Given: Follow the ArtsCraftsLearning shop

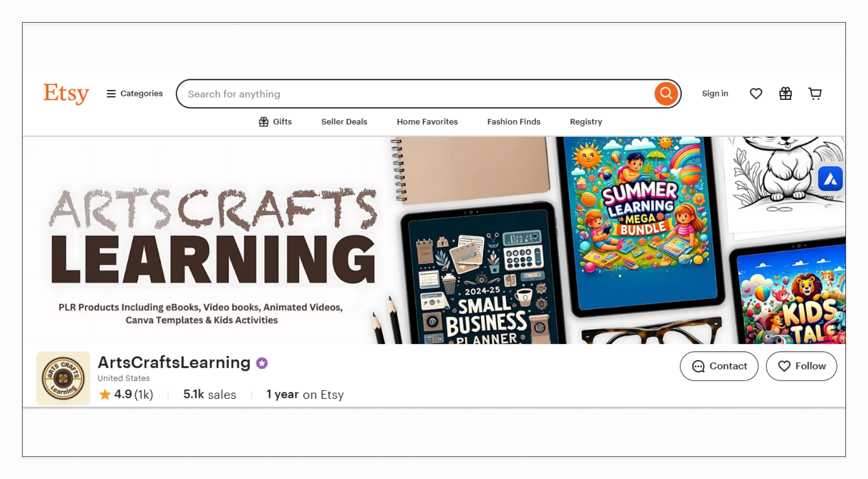Looking at the screenshot, I should click(802, 366).
